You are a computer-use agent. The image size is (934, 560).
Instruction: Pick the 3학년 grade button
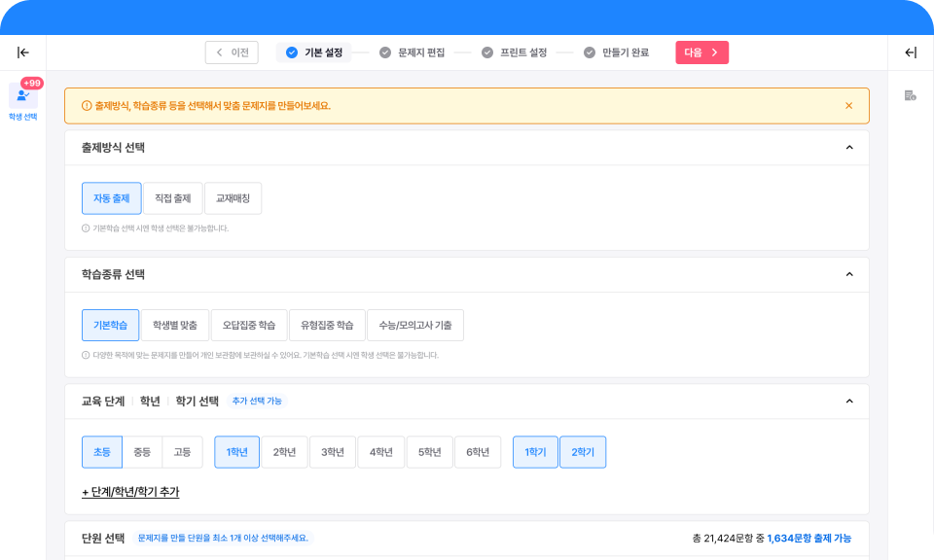click(x=333, y=452)
